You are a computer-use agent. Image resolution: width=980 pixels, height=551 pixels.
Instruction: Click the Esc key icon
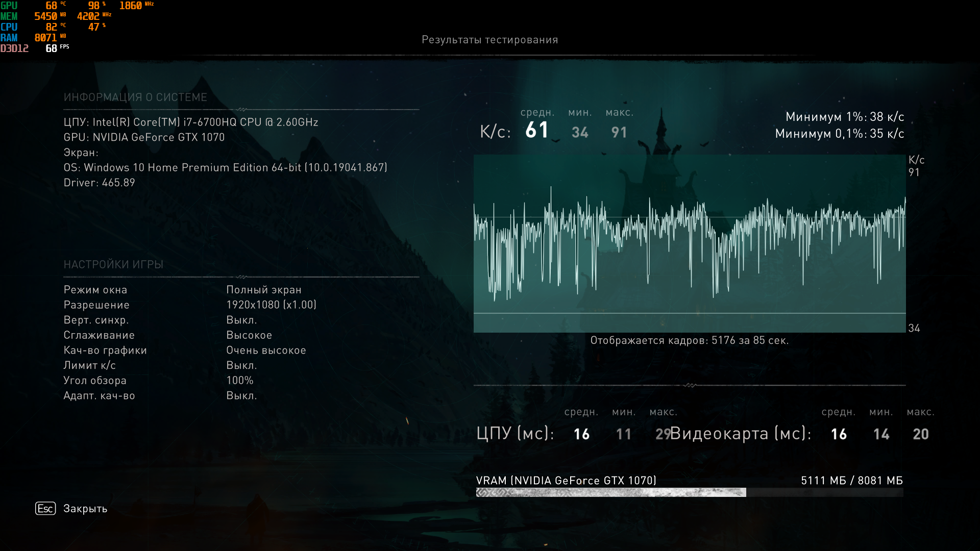tap(45, 509)
